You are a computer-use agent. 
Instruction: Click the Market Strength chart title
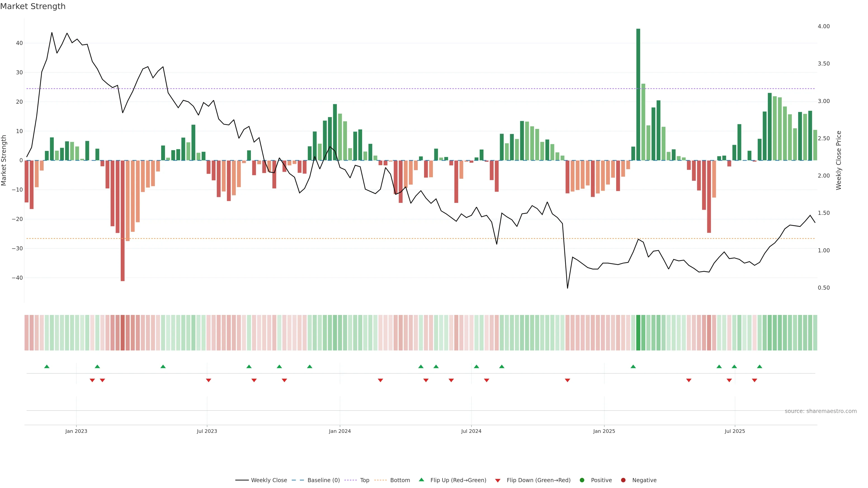coord(33,6)
